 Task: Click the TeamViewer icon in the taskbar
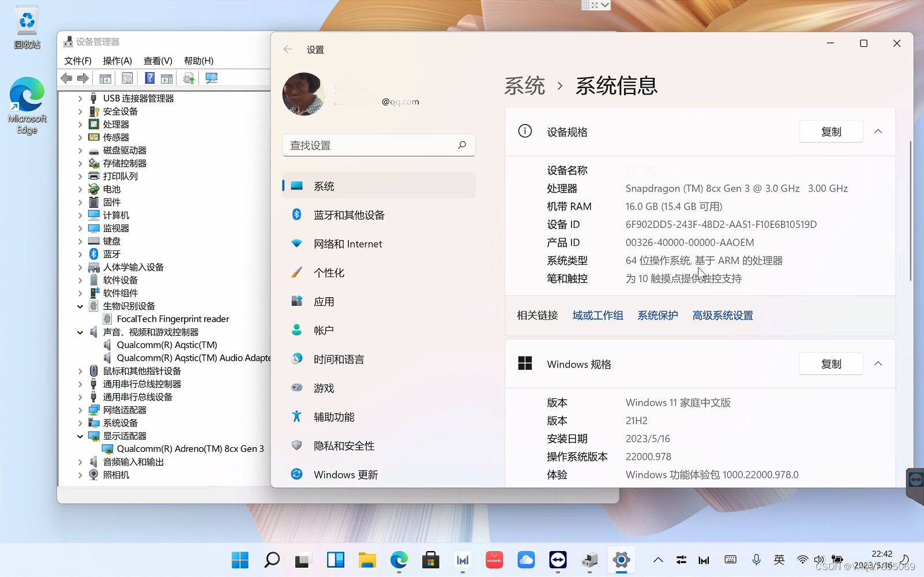[x=557, y=560]
